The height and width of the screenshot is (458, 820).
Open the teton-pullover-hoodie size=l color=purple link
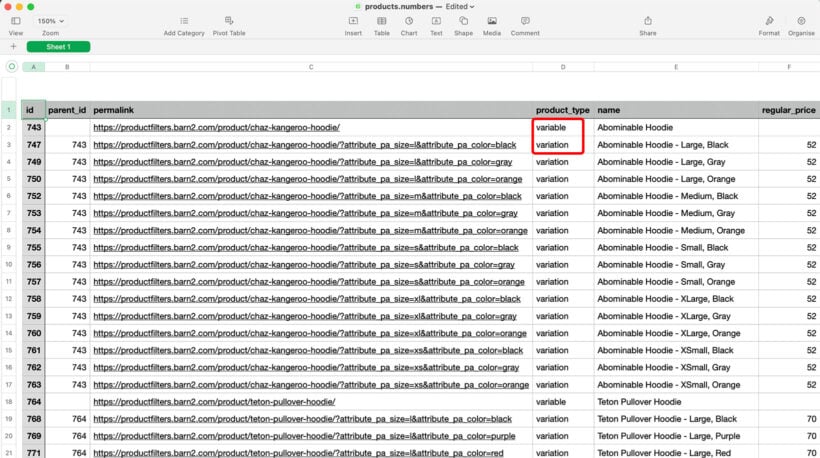(x=304, y=436)
